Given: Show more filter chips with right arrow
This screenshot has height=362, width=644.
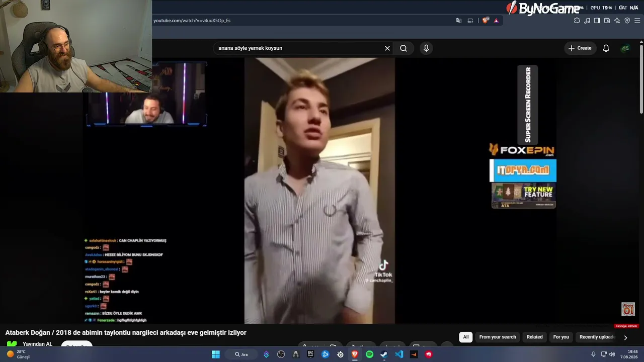Looking at the screenshot, I should pos(625,337).
